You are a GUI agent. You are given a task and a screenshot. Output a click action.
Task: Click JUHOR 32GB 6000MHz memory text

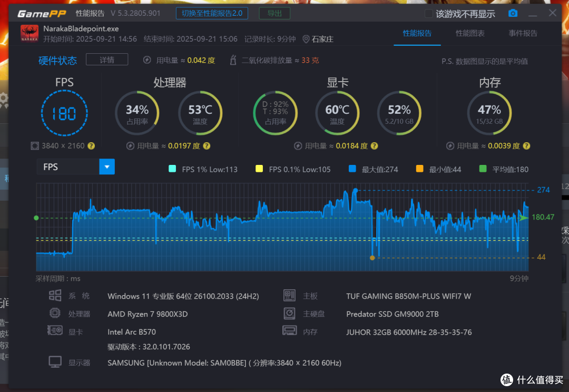409,332
